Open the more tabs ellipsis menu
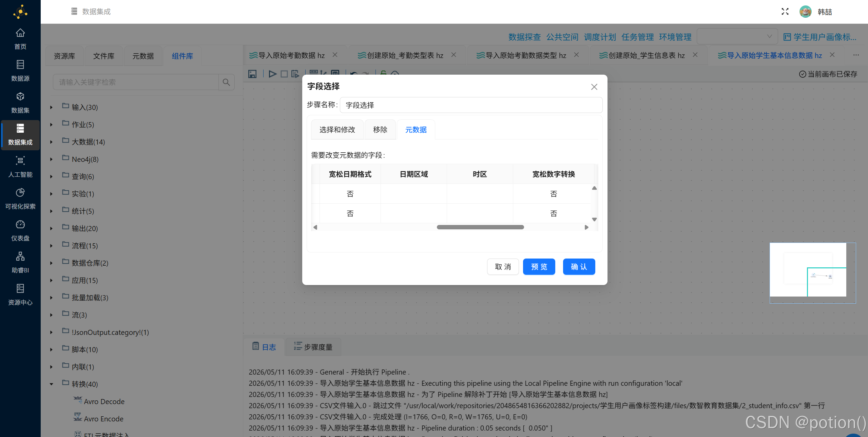The image size is (868, 437). pos(856,55)
